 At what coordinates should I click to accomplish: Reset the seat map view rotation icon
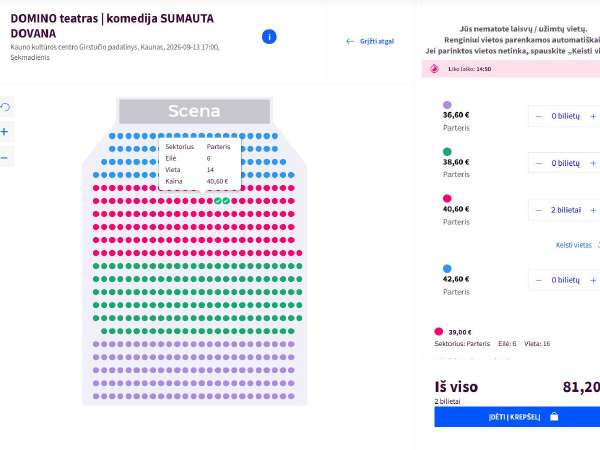click(x=5, y=107)
